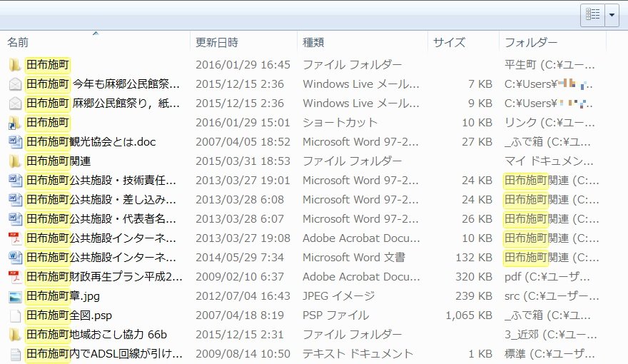Click date 2016/01/29 15:01

(x=243, y=123)
